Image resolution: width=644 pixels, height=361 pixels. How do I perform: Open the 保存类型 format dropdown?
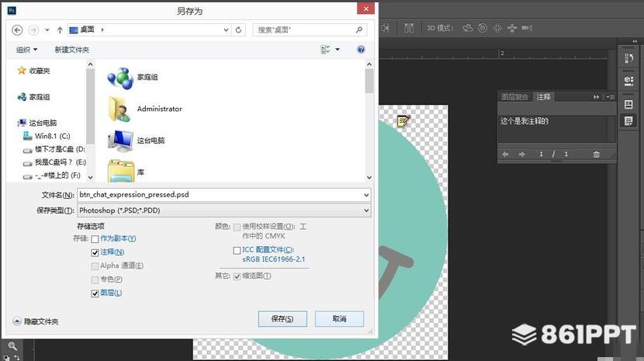[366, 210]
